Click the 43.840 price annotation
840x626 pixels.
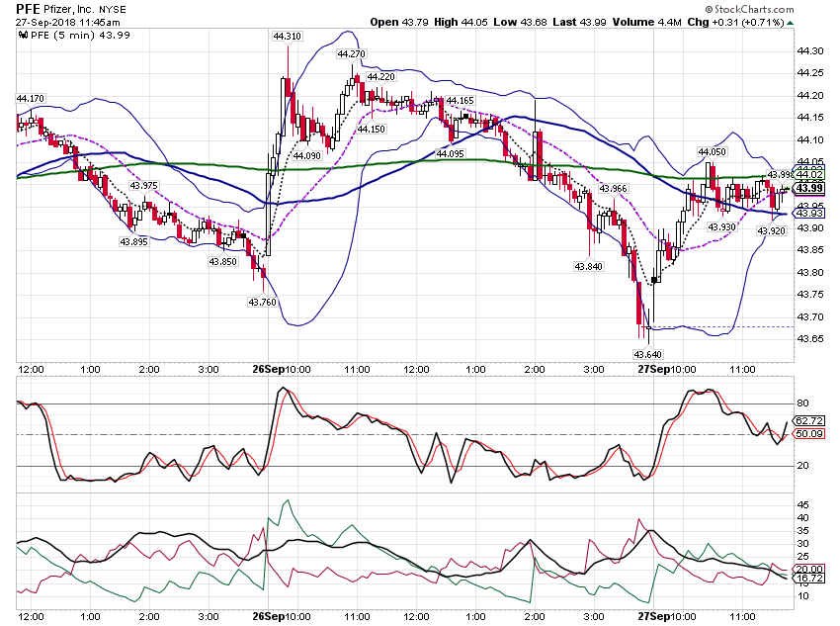click(x=588, y=266)
